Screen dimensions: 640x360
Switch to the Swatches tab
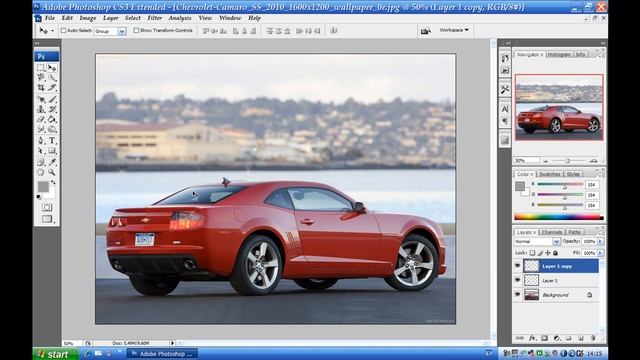click(549, 174)
